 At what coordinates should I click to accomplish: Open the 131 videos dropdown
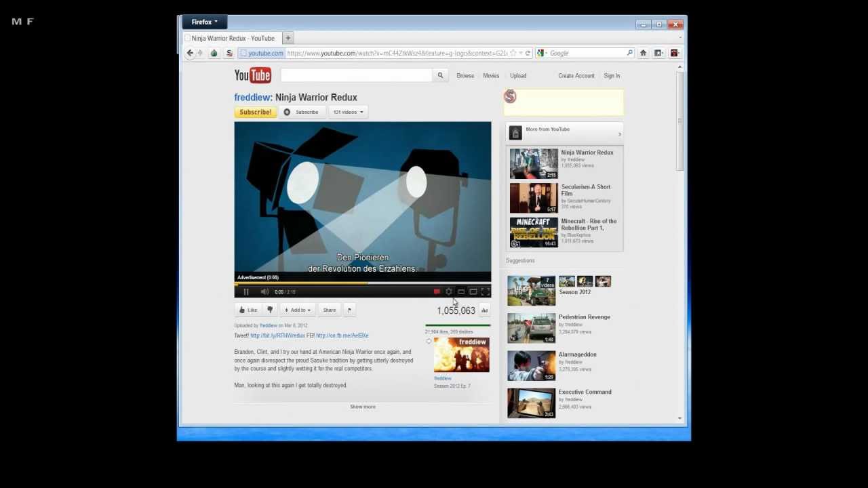click(349, 112)
